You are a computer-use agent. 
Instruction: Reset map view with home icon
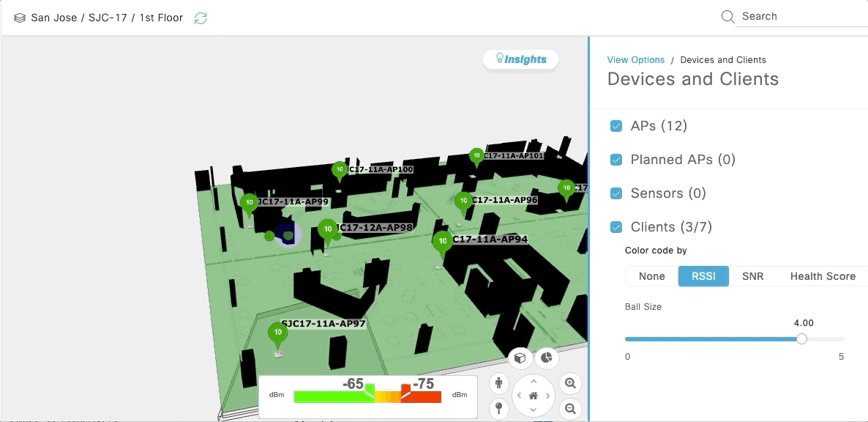pos(534,396)
